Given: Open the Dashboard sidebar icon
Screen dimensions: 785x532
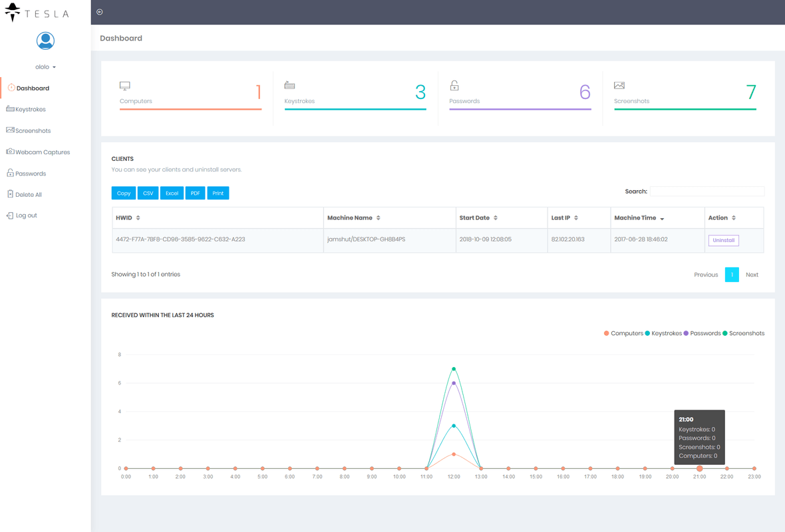Looking at the screenshot, I should click(x=13, y=87).
